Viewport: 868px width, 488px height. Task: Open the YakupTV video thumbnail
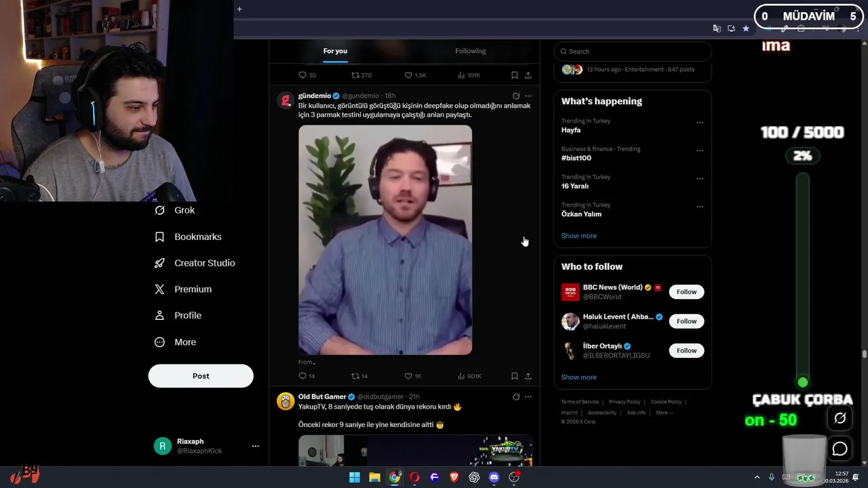coord(415,451)
